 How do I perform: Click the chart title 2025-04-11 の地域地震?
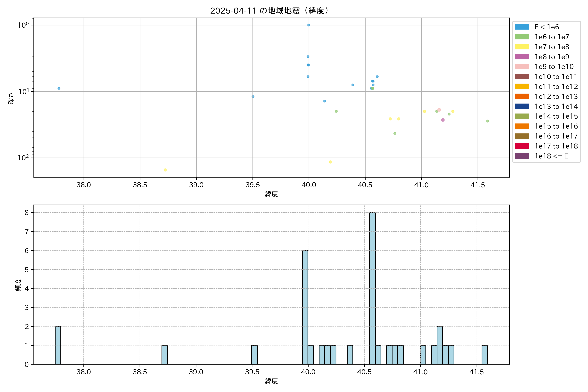[x=269, y=10]
